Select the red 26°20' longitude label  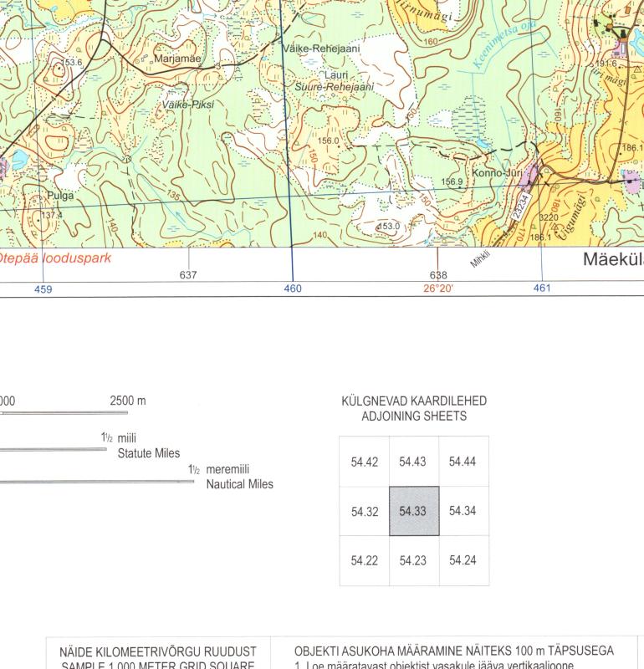pos(438,289)
